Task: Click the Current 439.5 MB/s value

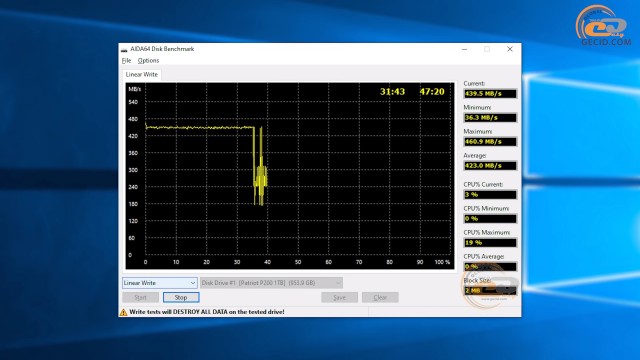Action: [x=490, y=93]
